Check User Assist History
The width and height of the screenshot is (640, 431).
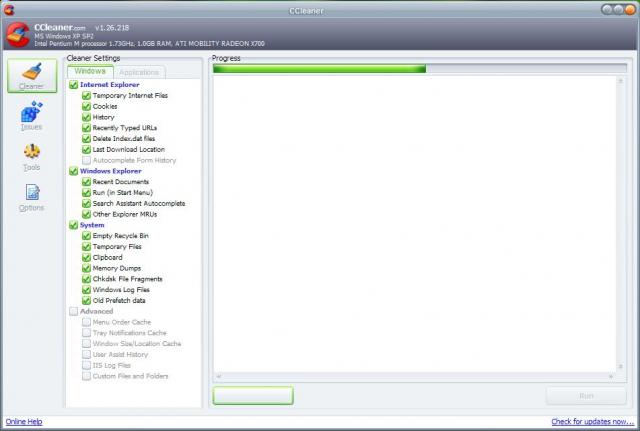click(x=86, y=355)
